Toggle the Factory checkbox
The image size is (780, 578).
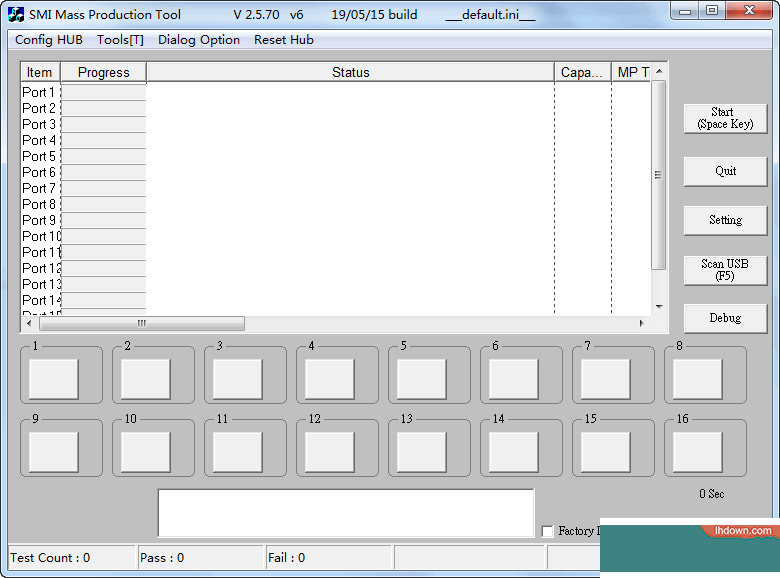[547, 531]
